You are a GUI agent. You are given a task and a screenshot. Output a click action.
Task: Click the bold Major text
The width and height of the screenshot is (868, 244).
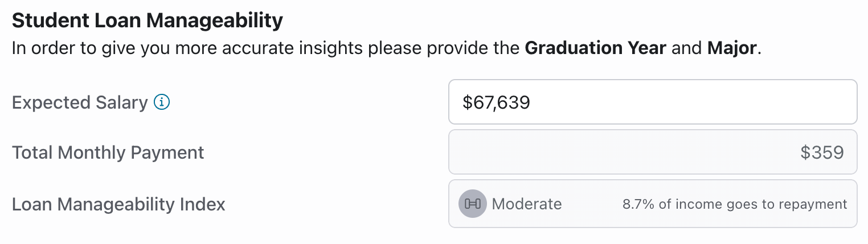(732, 48)
